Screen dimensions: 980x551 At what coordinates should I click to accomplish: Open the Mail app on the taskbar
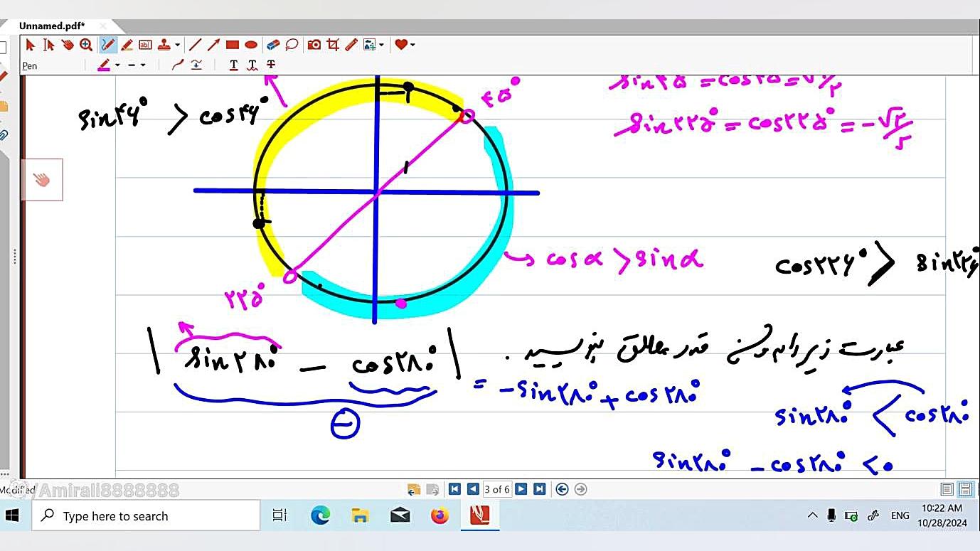coord(400,515)
